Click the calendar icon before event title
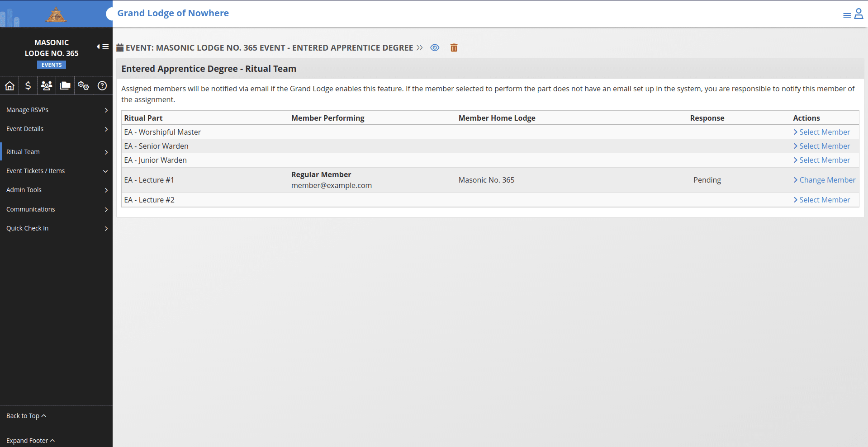This screenshot has height=447, width=868. click(x=120, y=47)
